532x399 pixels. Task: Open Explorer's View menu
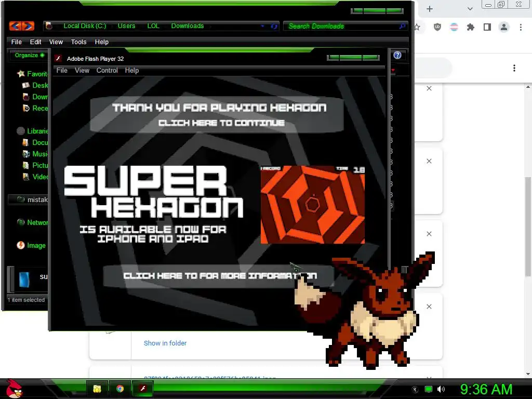56,42
